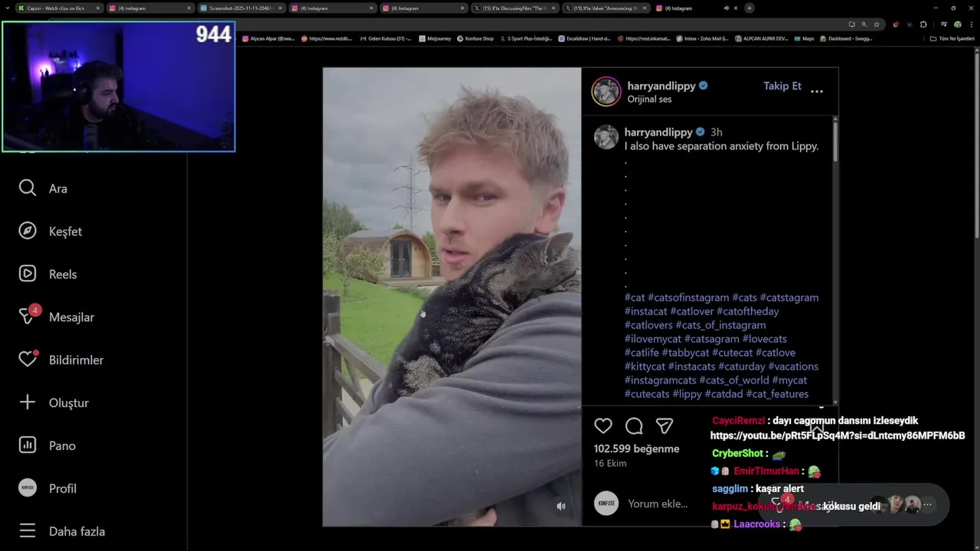
Task: Open the #catsofinstagram hashtag
Action: (688, 298)
